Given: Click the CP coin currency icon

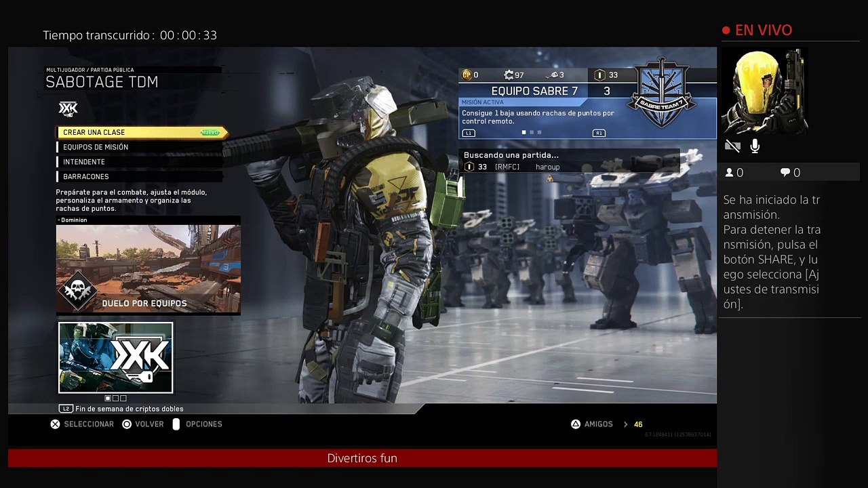Looking at the screenshot, I should tap(467, 75).
